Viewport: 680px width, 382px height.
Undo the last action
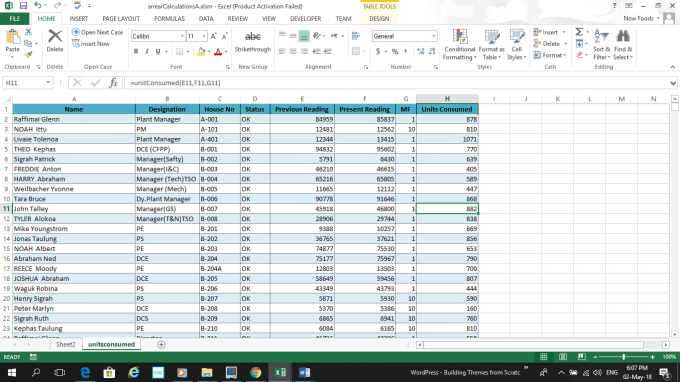pyautogui.click(x=38, y=6)
